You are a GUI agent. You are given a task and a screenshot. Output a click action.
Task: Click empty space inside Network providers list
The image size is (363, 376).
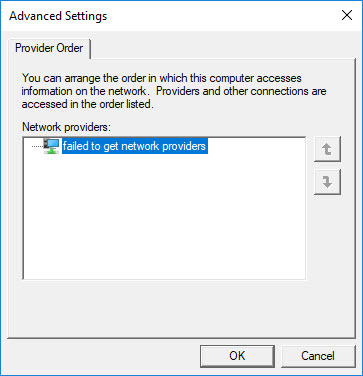point(164,217)
